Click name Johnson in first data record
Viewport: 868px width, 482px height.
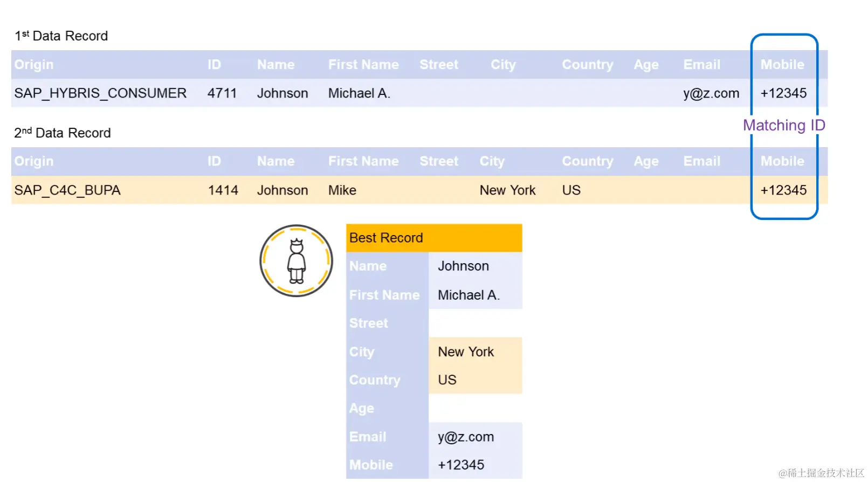(283, 93)
